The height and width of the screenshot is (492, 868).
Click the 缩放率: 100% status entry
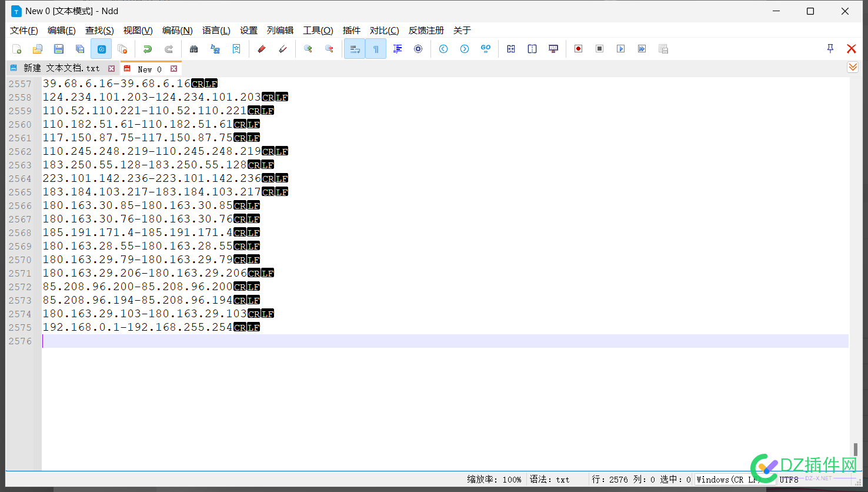[x=494, y=480]
